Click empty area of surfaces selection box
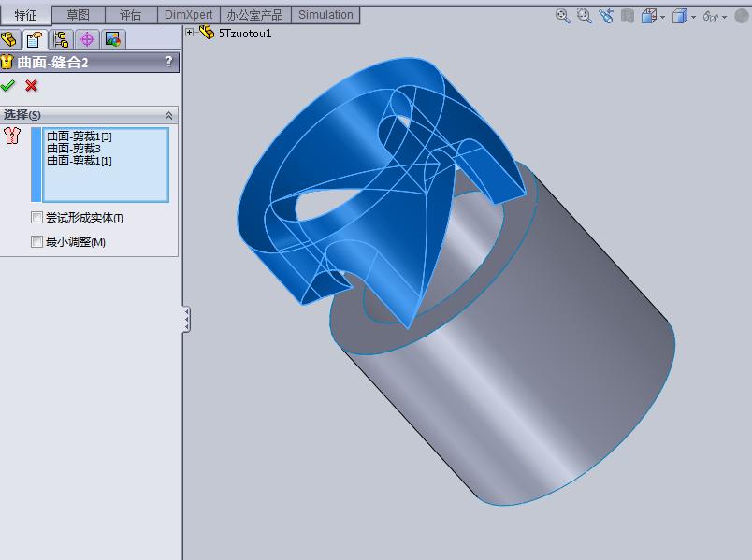This screenshot has height=560, width=752. click(106, 184)
